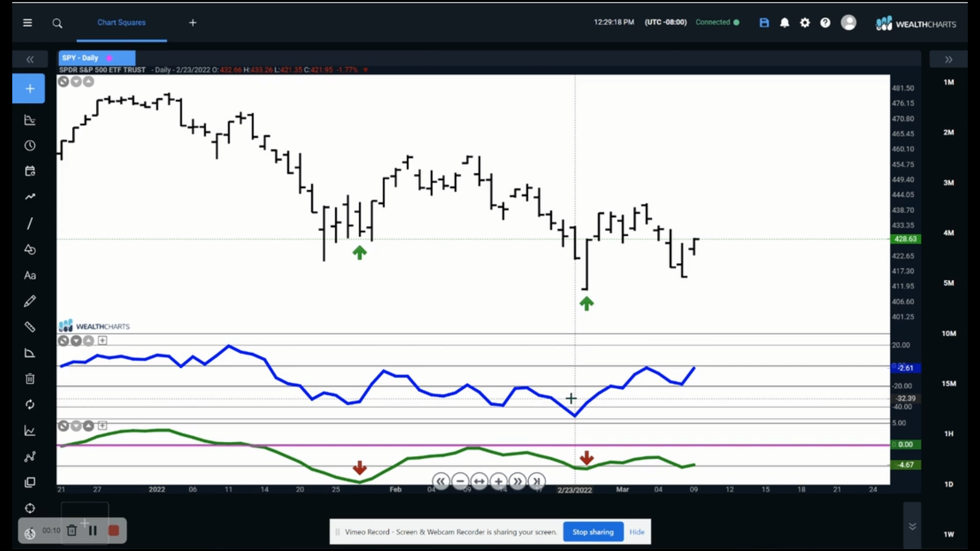Delete the recording with the trash icon
The image size is (980, 551).
(x=72, y=531)
